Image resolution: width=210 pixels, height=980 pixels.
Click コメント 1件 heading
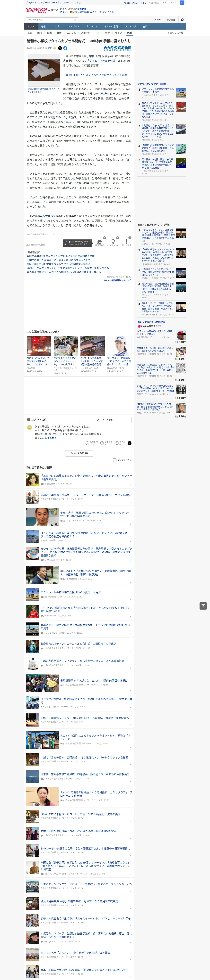coord(37,420)
